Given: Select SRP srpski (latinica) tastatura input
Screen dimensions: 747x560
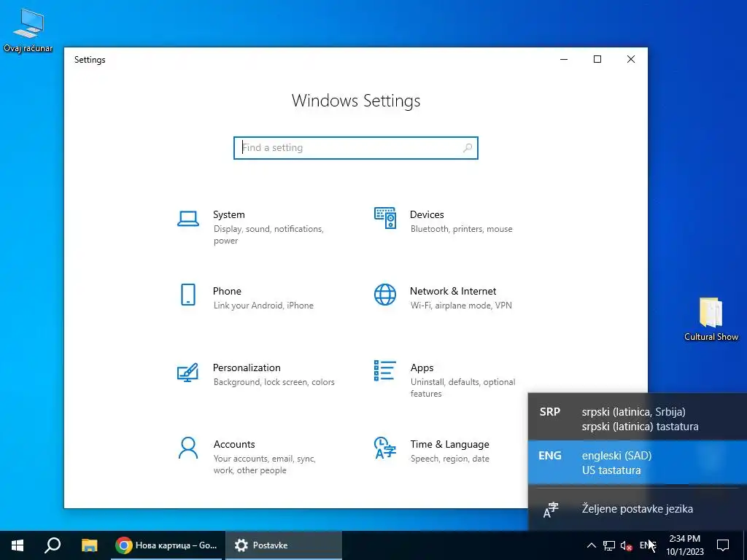Looking at the screenshot, I should pos(638,419).
